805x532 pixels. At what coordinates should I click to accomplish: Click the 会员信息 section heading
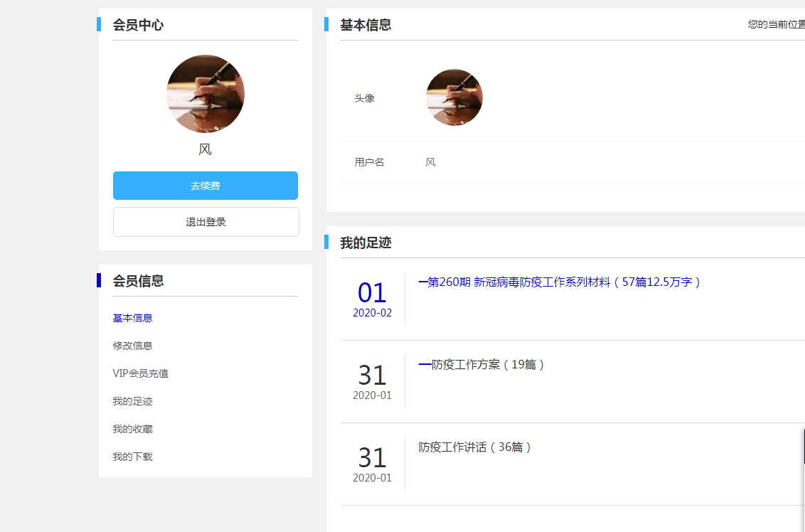[x=138, y=281]
